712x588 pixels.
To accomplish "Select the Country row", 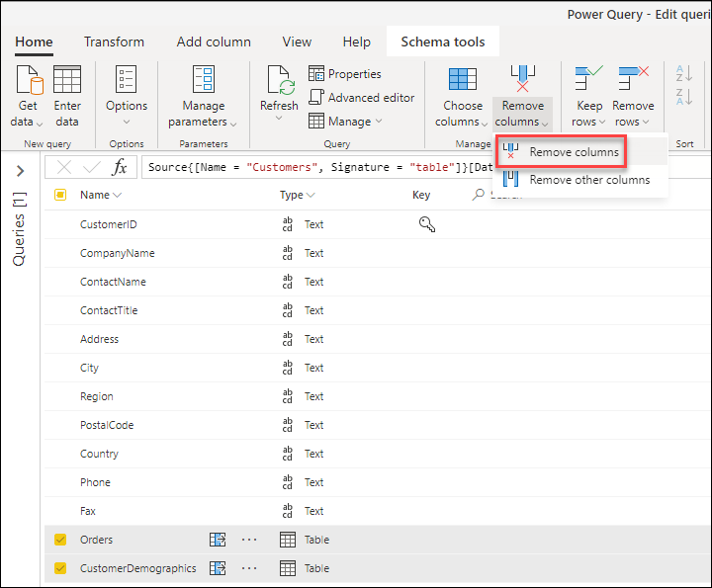I will pos(378,453).
